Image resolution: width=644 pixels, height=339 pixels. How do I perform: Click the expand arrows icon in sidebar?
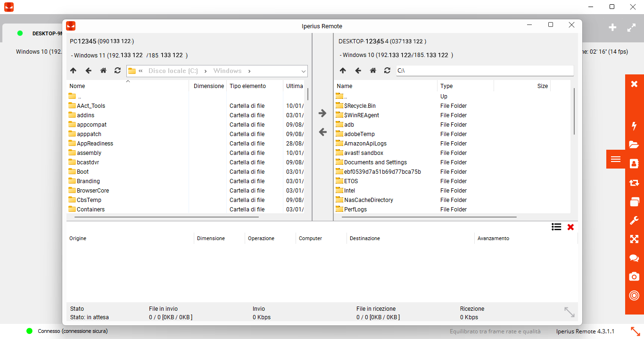[634, 239]
